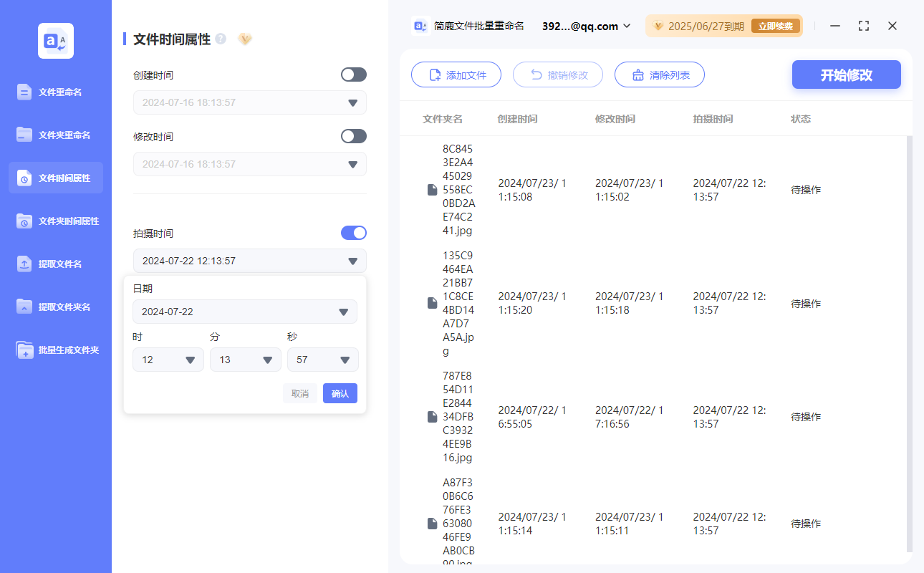Screen dimensions: 924x573
Task: Open 文件夹重命名 in the sidebar
Action: tap(56, 135)
